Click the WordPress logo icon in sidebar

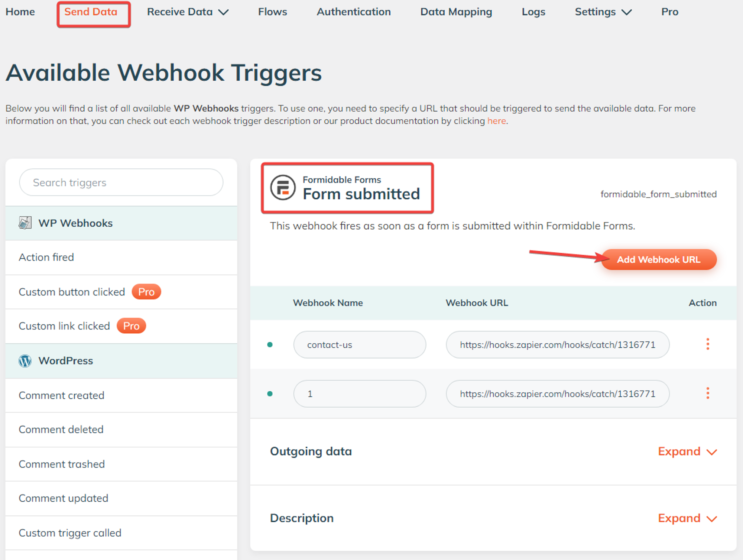click(x=25, y=360)
